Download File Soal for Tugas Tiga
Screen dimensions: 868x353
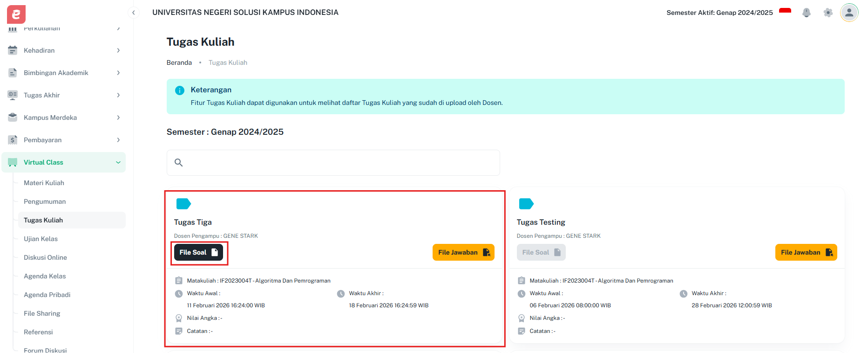pos(198,252)
